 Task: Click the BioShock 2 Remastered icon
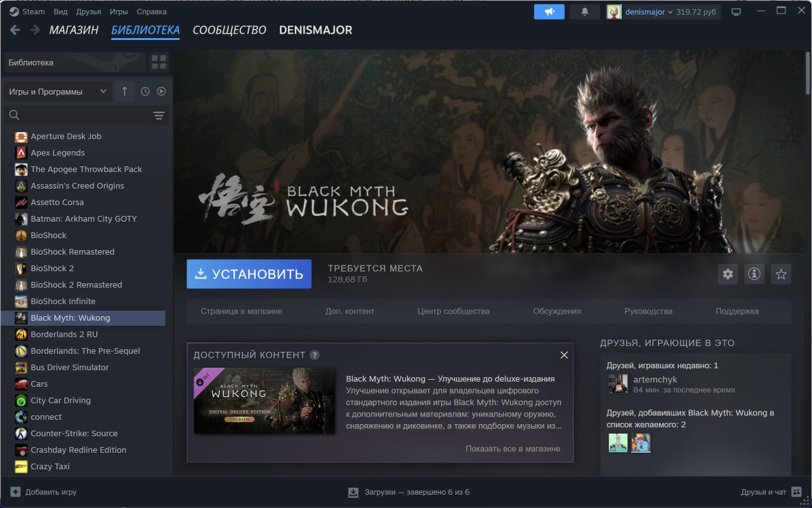click(x=21, y=284)
